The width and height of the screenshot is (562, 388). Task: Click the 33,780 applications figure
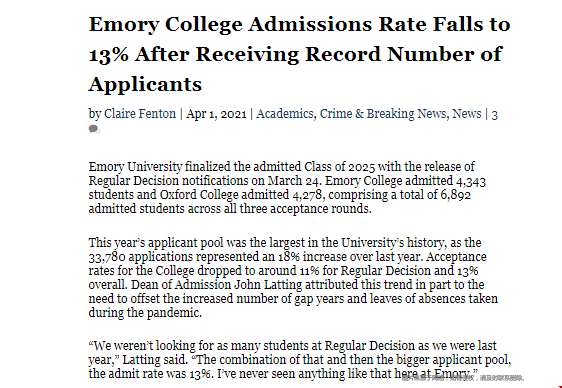107,257
